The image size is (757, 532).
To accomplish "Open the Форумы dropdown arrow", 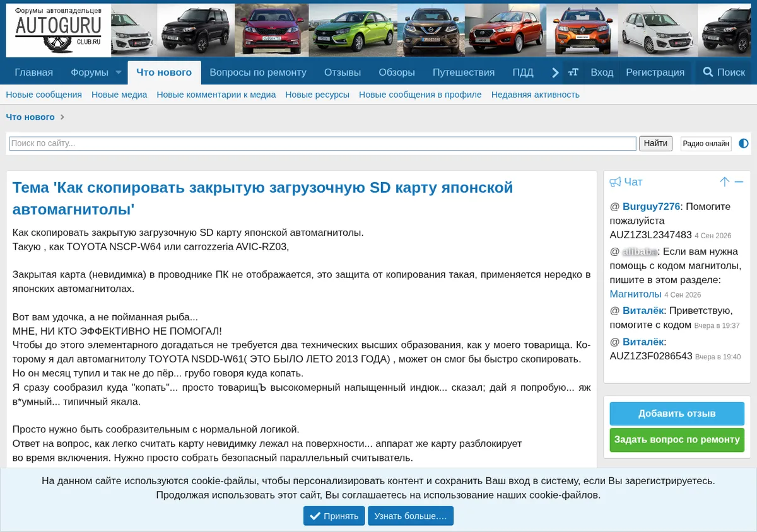I will tap(118, 72).
